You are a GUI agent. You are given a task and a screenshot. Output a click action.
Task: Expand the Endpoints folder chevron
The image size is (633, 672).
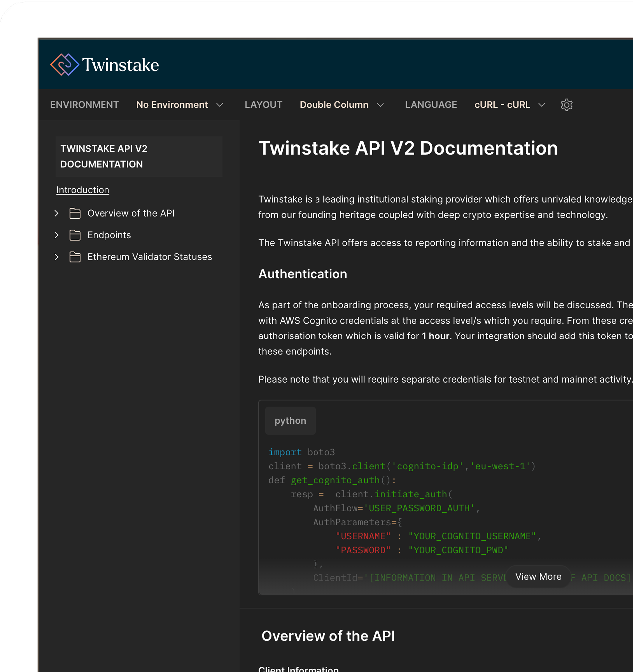pos(57,235)
